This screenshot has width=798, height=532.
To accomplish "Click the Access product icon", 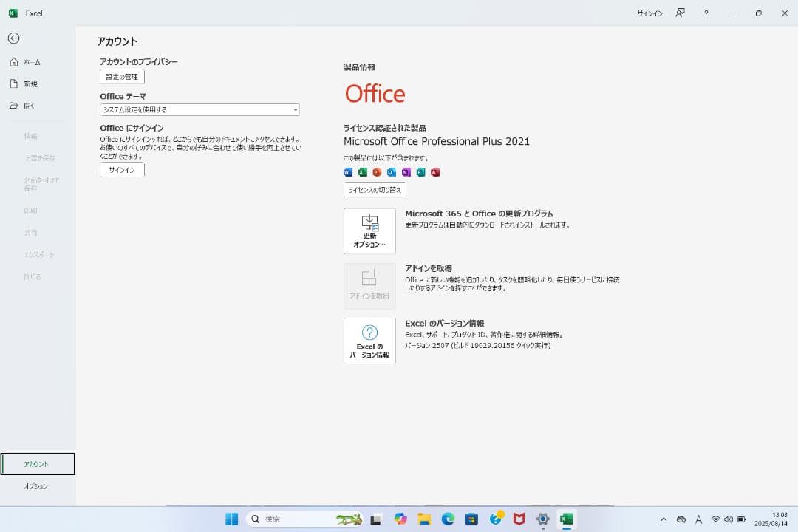I will pos(436,172).
